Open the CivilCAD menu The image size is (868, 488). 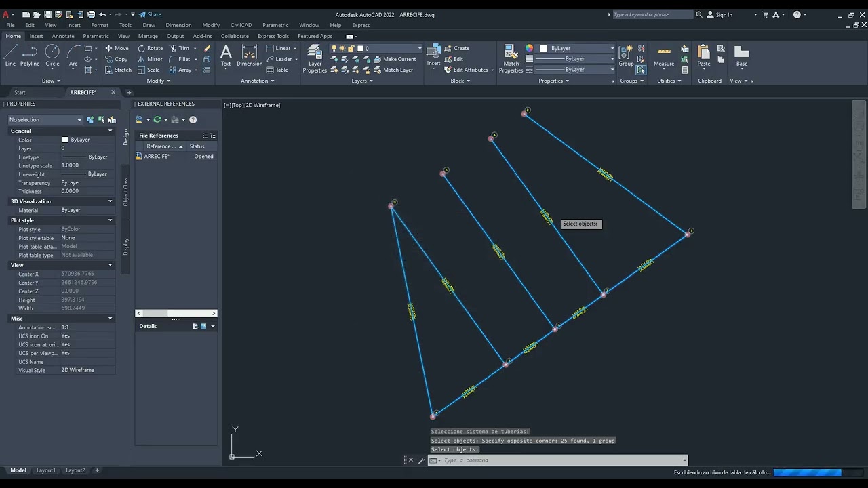tap(241, 25)
